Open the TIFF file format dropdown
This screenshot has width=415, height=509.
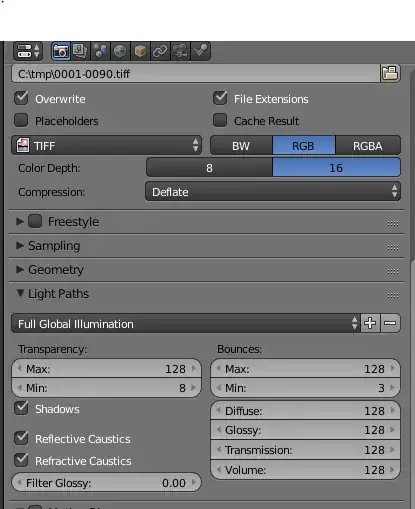click(107, 145)
